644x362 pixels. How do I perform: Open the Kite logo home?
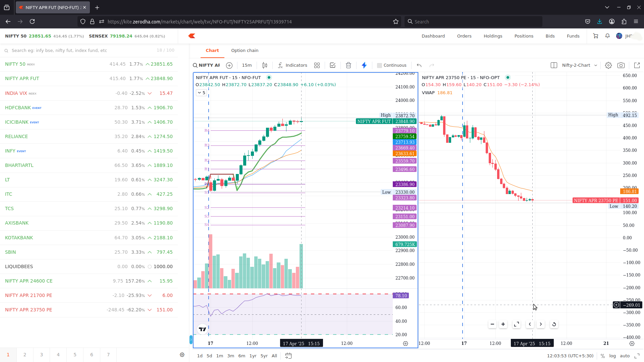pyautogui.click(x=192, y=36)
